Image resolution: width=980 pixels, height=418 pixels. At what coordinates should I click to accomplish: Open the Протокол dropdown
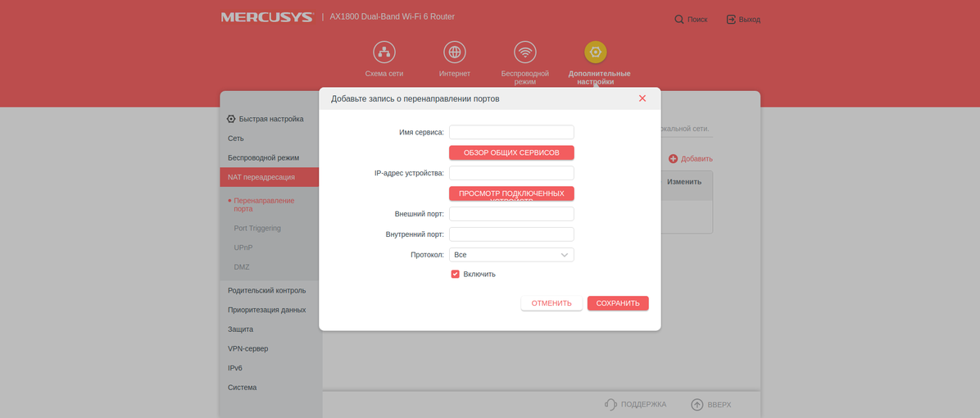(x=511, y=255)
